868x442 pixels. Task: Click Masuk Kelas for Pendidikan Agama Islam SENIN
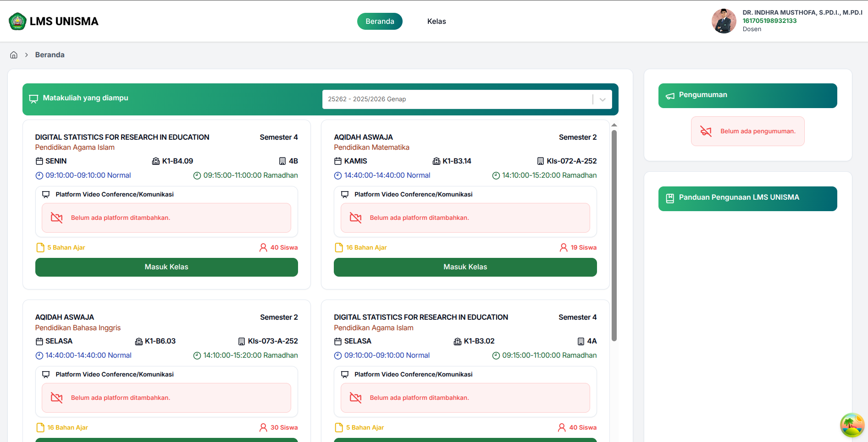click(x=166, y=267)
